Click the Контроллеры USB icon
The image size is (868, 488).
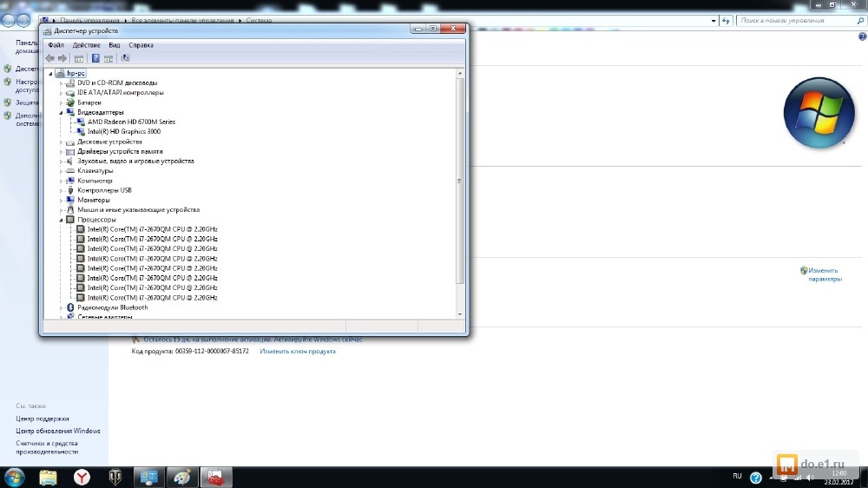[x=70, y=190]
